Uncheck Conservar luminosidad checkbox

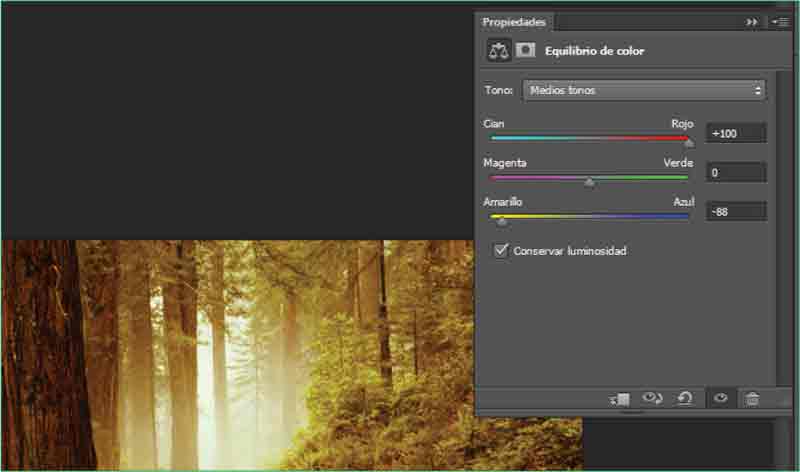[x=501, y=251]
